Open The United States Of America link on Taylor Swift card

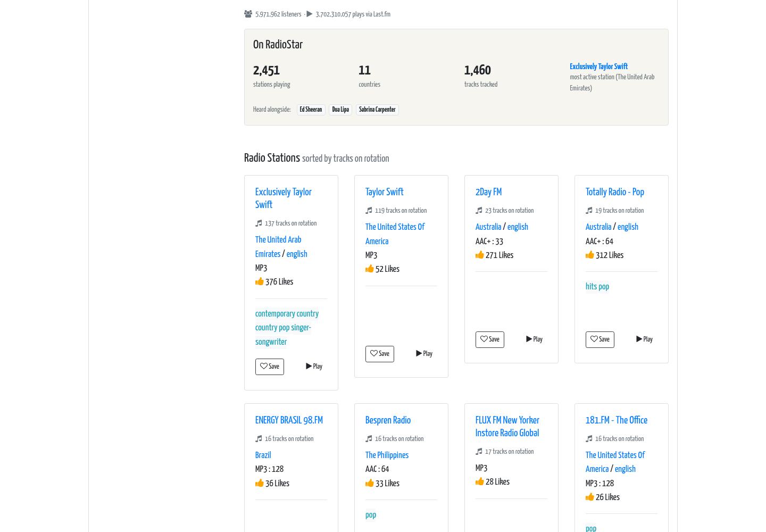[x=395, y=234]
